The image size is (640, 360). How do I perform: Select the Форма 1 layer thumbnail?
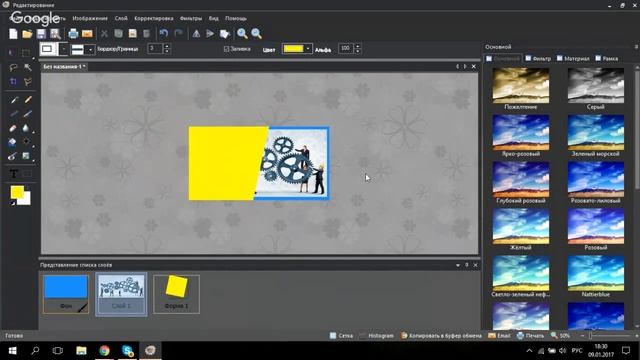pos(176,294)
